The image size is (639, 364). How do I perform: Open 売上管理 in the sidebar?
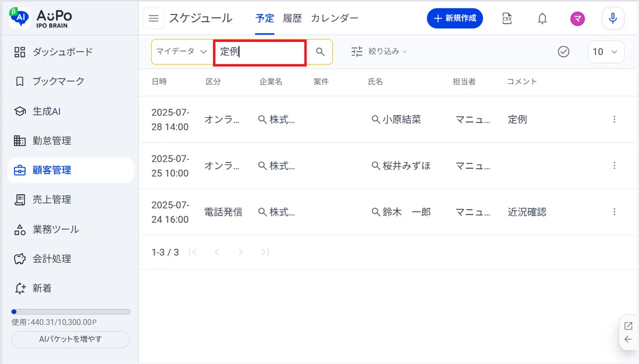pos(71,199)
